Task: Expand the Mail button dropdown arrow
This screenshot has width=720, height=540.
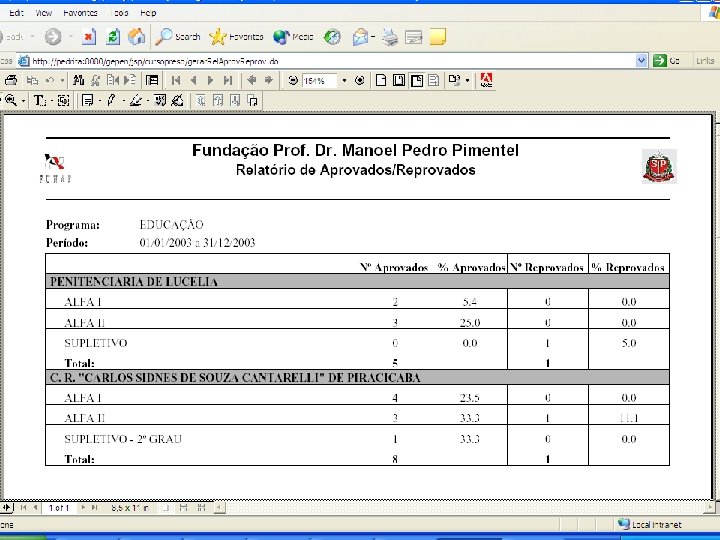Action: pyautogui.click(x=373, y=37)
